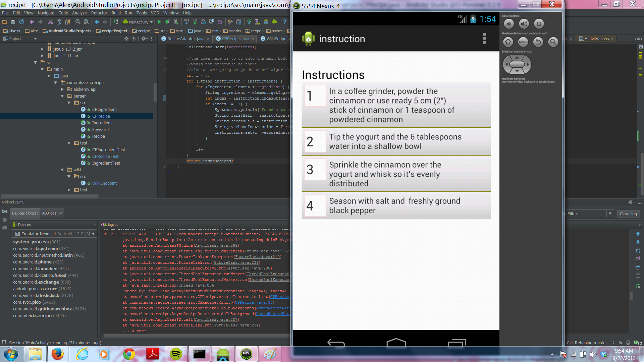
Task: Click the green Run button in toolbar
Action: [x=159, y=22]
